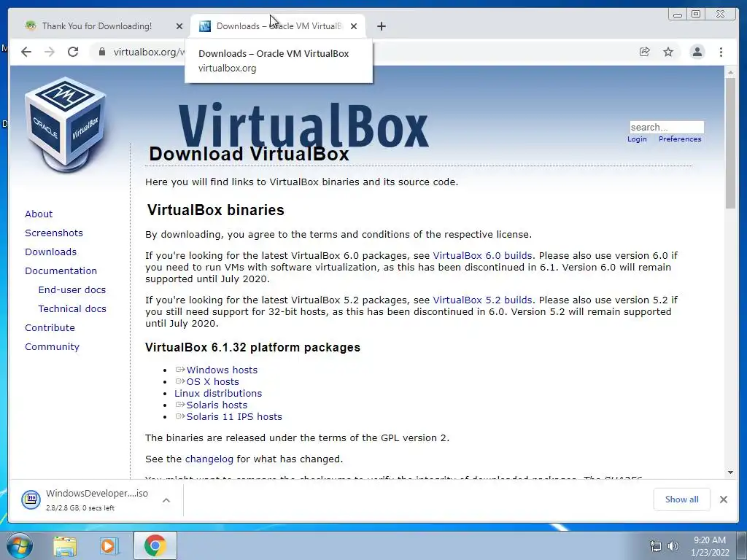Click the network tray icon
Viewport: 747px width, 560px height.
point(656,547)
